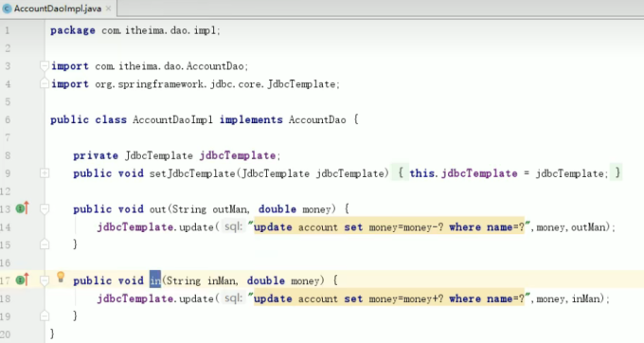Click the selected method name 'in'
Screen dimensions: 644x343
click(x=155, y=280)
